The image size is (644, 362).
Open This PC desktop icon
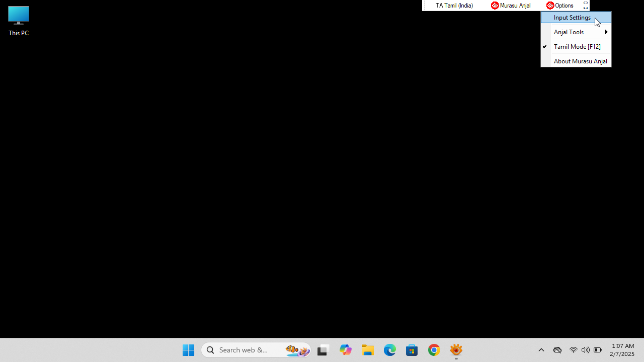click(x=19, y=21)
